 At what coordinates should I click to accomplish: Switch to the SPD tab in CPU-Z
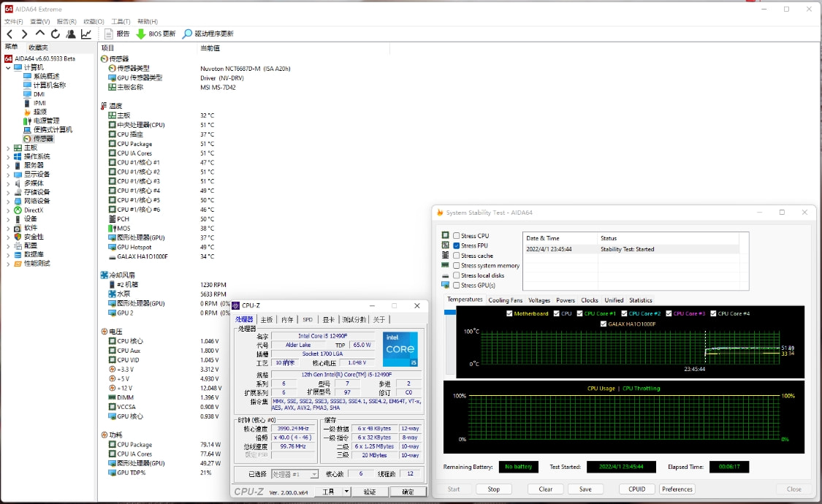point(307,319)
